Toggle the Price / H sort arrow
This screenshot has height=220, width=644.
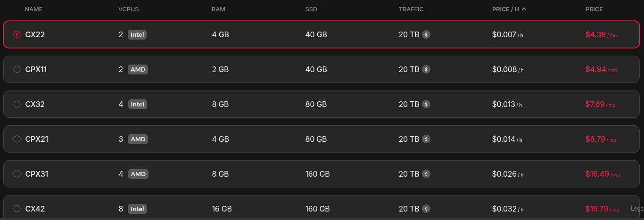coord(524,9)
